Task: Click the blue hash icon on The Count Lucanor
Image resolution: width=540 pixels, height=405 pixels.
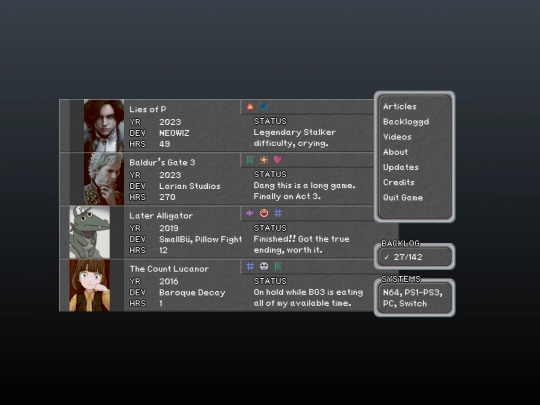Action: 250,266
